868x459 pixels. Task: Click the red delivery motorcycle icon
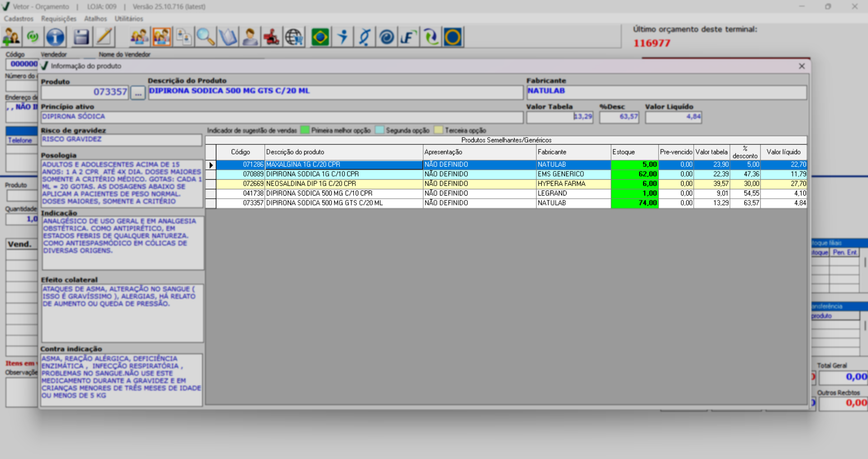272,37
